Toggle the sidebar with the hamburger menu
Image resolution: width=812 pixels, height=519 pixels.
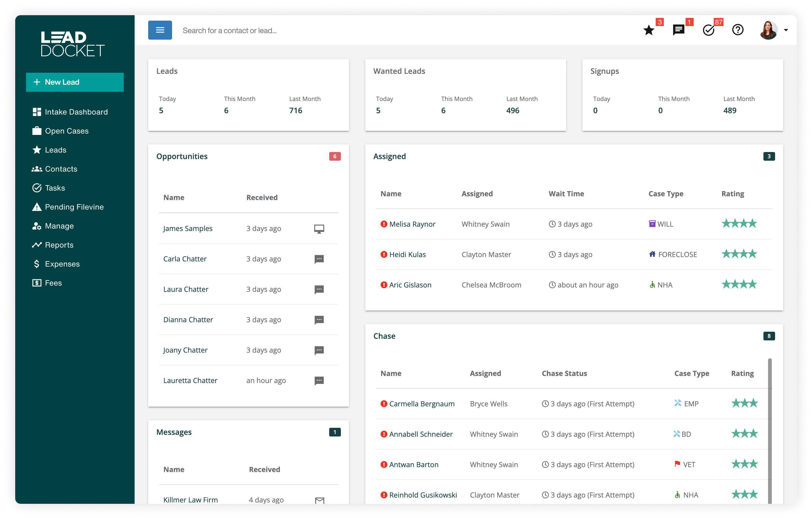point(160,30)
